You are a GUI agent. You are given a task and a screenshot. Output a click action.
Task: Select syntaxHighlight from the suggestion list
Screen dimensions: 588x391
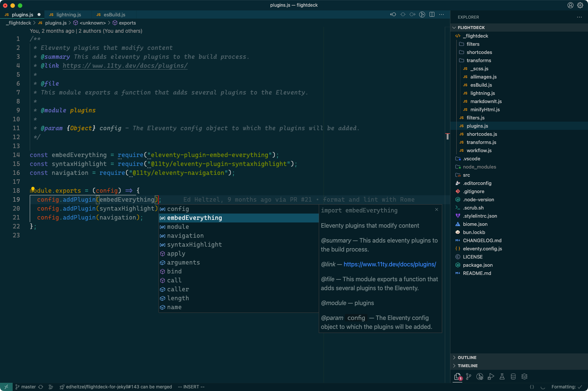194,245
